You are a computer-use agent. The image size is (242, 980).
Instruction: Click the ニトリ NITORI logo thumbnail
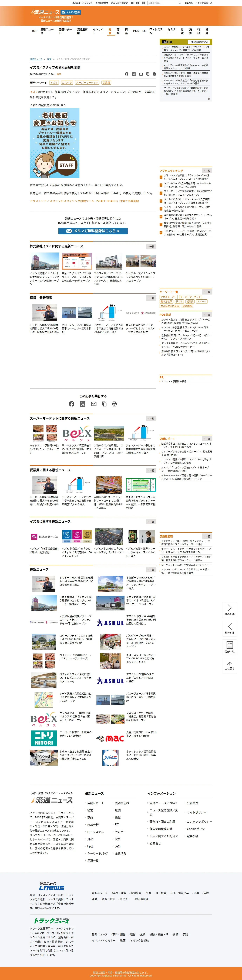(x=44, y=738)
